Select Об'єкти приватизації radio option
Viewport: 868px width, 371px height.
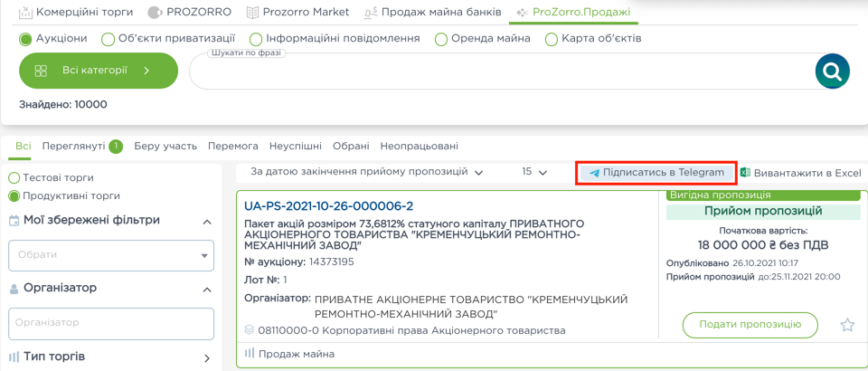[x=108, y=39]
